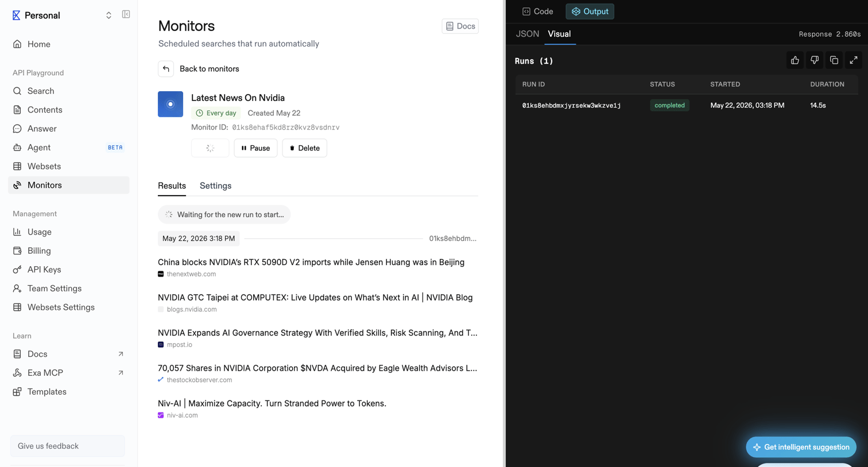Show the Visual response view
Image resolution: width=868 pixels, height=467 pixels.
tap(559, 34)
